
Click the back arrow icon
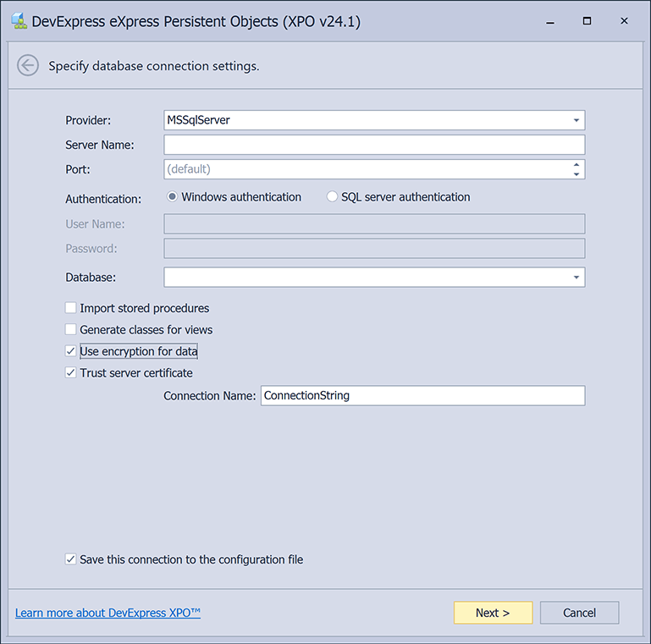click(28, 65)
